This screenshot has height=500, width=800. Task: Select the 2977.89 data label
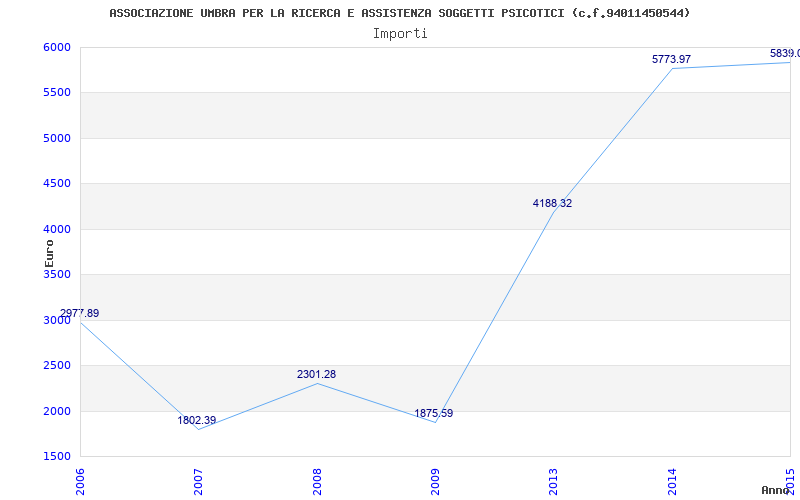[x=80, y=313]
